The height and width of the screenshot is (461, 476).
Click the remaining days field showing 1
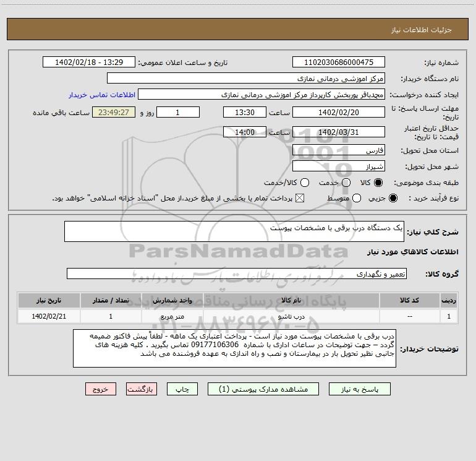coord(178,112)
